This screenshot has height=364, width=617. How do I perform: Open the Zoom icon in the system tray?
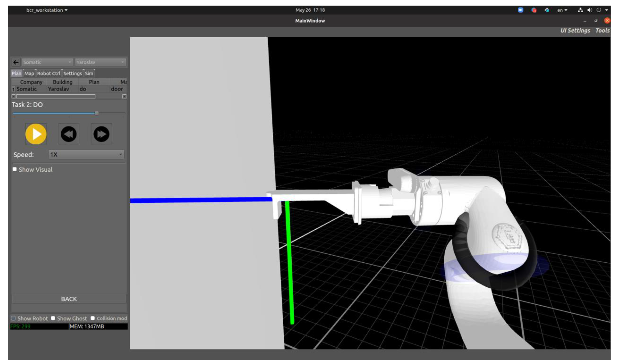point(520,10)
